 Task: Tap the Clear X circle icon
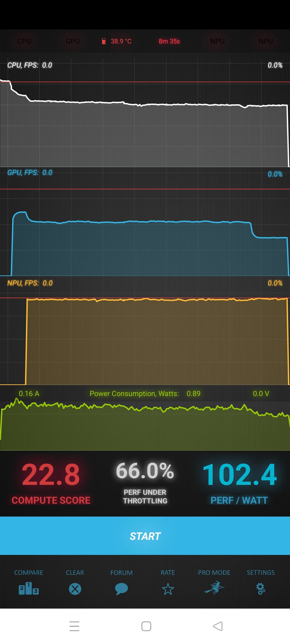click(75, 589)
